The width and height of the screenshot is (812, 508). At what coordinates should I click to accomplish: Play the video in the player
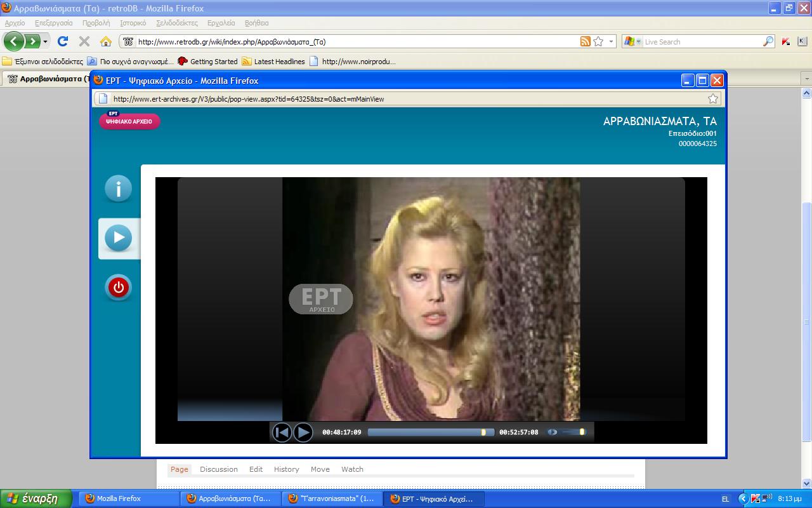[x=303, y=432]
